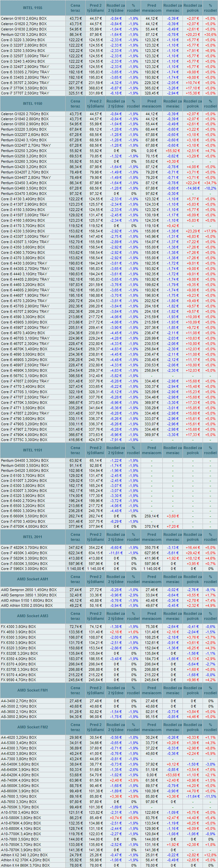The width and height of the screenshot is (218, 868).
Task: Click the 'INTEL 1151' section header
Action: pos(33,450)
